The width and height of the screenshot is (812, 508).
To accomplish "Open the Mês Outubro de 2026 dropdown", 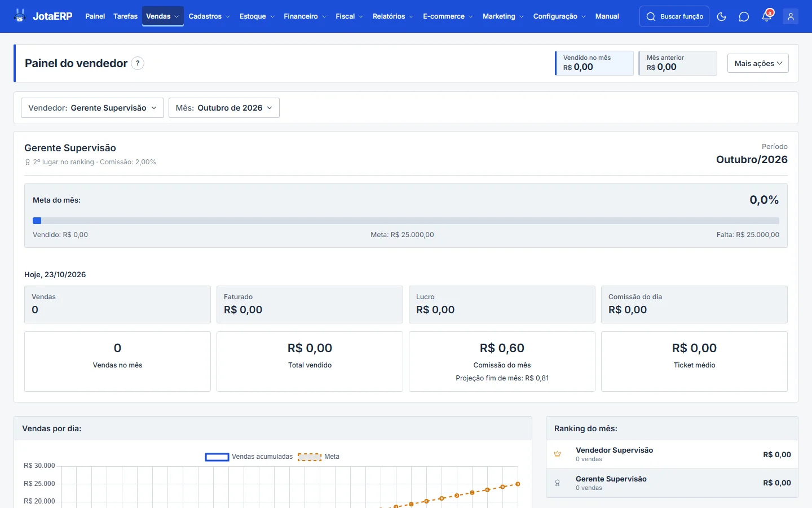I will click(224, 108).
